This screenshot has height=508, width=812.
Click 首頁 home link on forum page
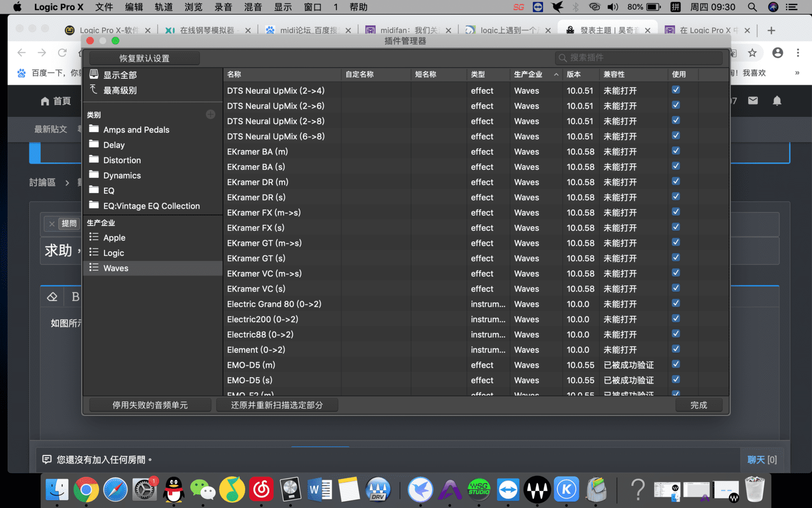(x=56, y=101)
